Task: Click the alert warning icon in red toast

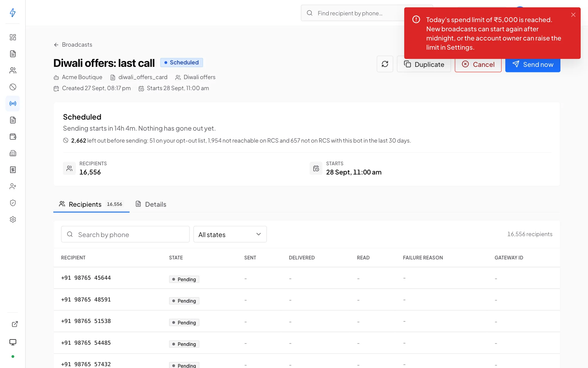Action: pos(416,20)
